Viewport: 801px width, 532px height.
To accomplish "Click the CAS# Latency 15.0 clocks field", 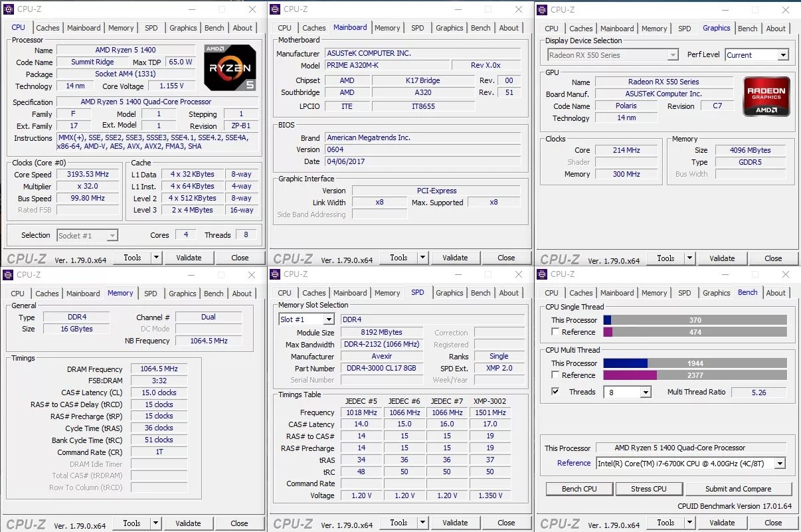I will tap(159, 393).
